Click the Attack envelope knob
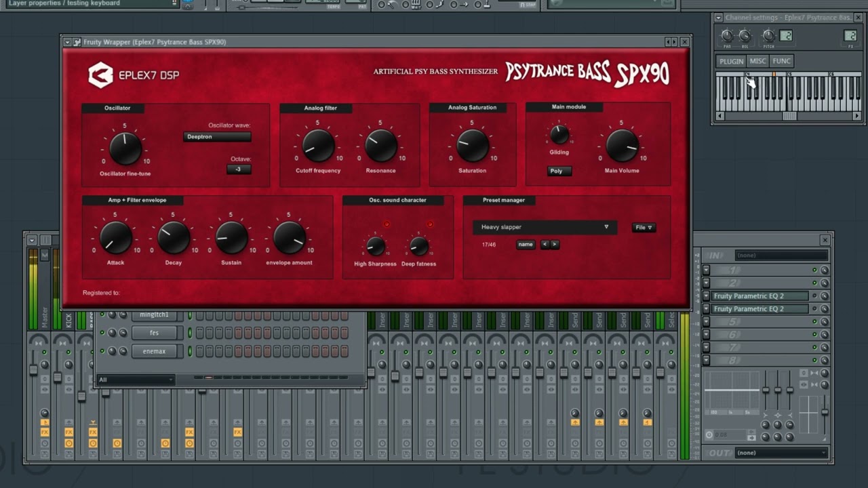This screenshot has height=488, width=868. pyautogui.click(x=116, y=237)
